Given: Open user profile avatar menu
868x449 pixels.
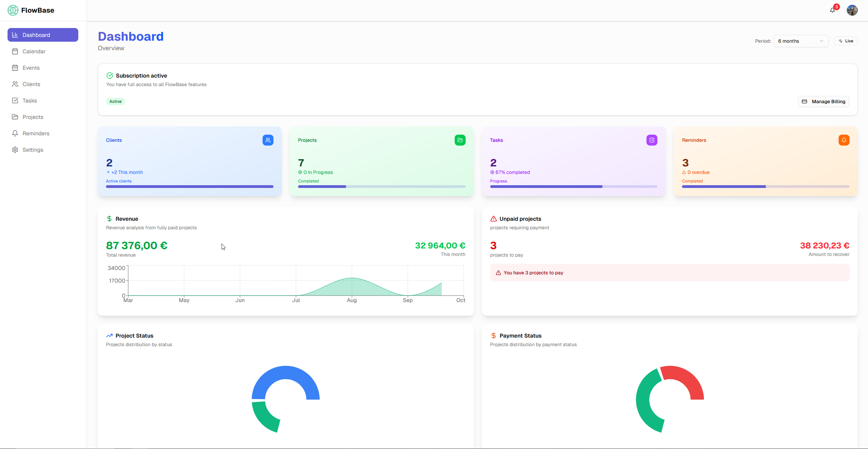Looking at the screenshot, I should (x=852, y=10).
